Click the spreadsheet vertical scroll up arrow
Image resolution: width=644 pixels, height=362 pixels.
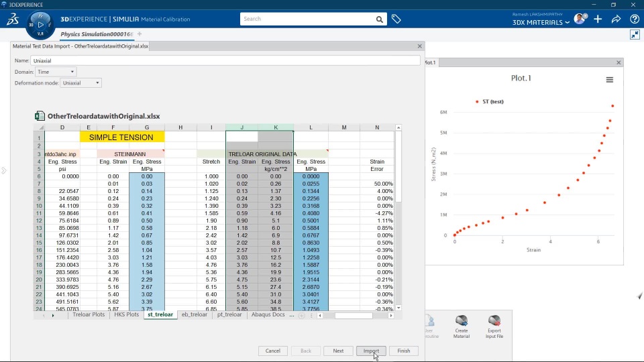pyautogui.click(x=398, y=127)
